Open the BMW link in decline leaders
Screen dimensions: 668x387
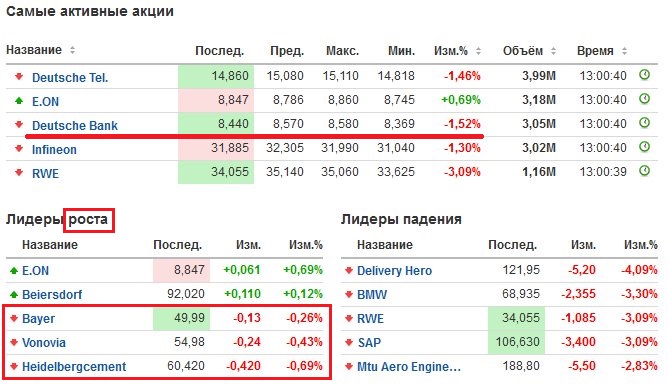(x=372, y=295)
